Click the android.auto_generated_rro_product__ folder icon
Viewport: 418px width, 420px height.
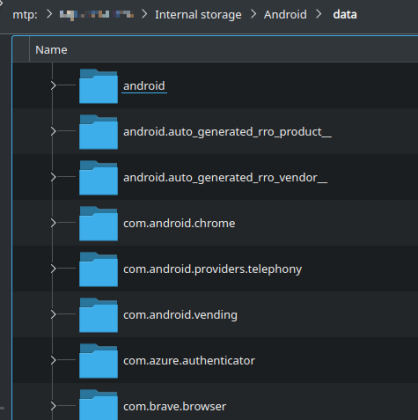[98, 132]
